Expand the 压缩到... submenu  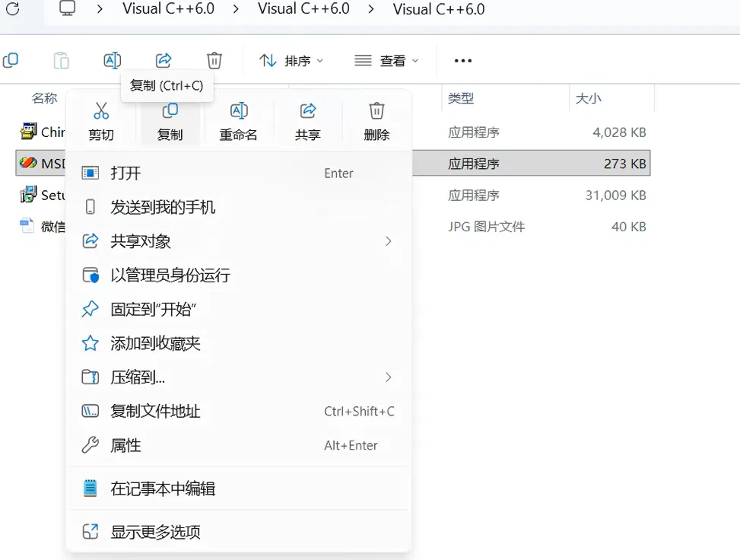coord(389,377)
